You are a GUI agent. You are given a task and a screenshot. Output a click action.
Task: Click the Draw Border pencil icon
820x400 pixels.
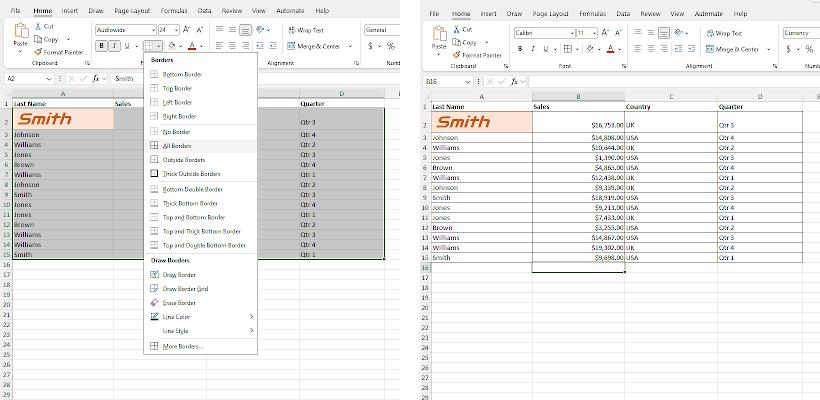(x=153, y=274)
